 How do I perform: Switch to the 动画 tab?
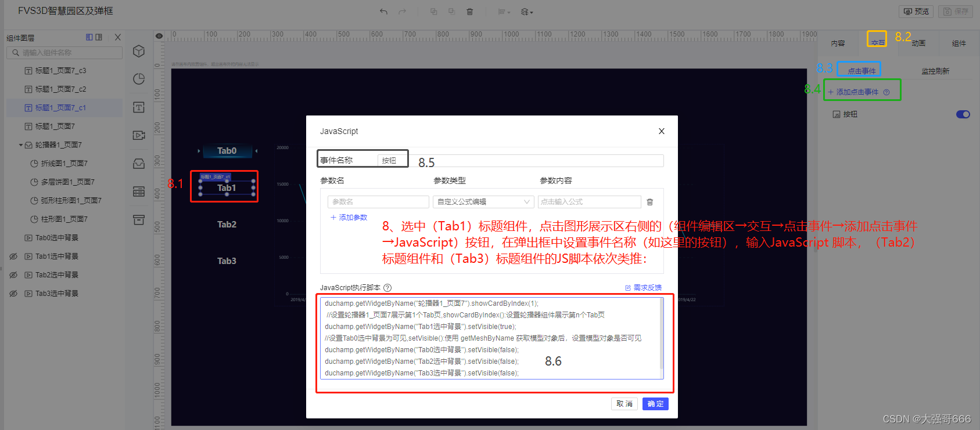pos(918,44)
